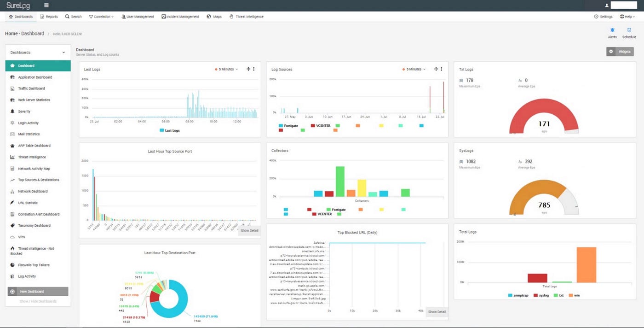Click the Settings gear icon in top navigation
The height and width of the screenshot is (328, 644).
tap(596, 17)
